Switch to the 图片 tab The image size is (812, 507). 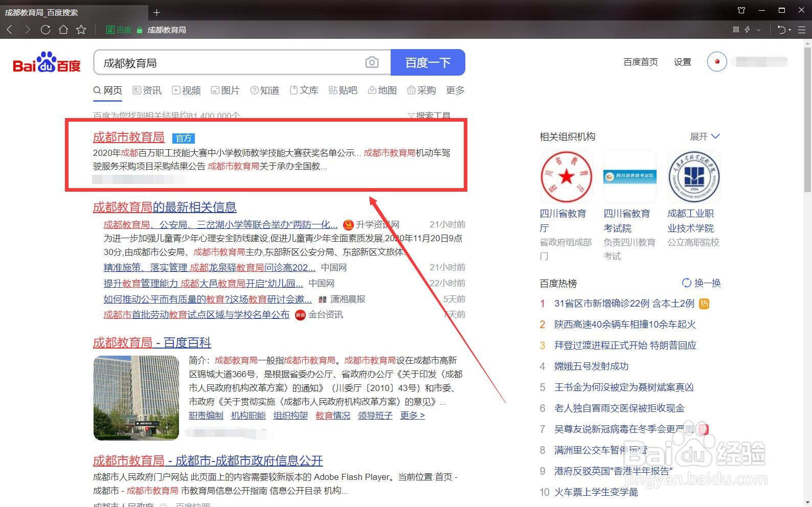point(225,90)
